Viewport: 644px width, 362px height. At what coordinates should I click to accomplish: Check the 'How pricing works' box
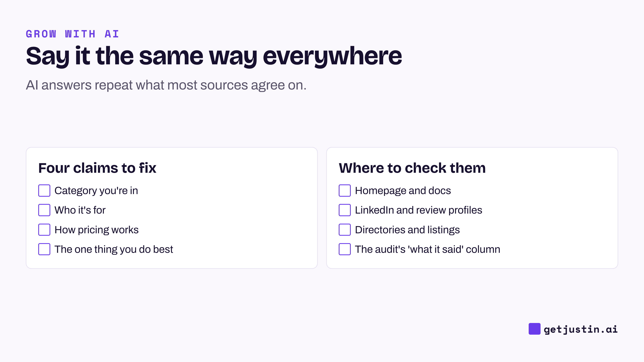(44, 230)
